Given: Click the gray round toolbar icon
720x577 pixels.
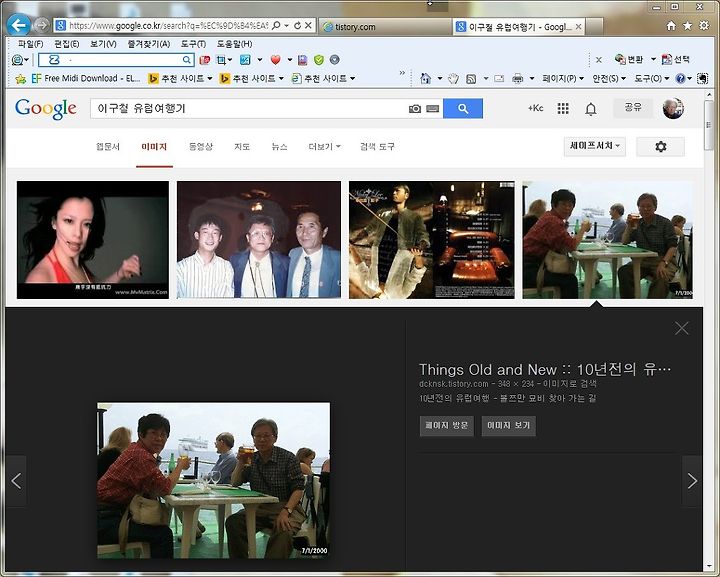Looking at the screenshot, I should pyautogui.click(x=335, y=60).
